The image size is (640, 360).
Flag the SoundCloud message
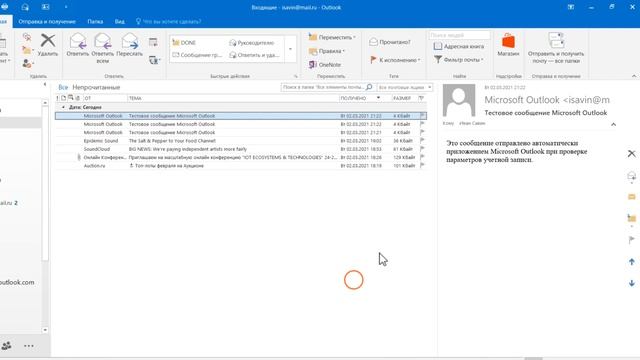[x=422, y=149]
